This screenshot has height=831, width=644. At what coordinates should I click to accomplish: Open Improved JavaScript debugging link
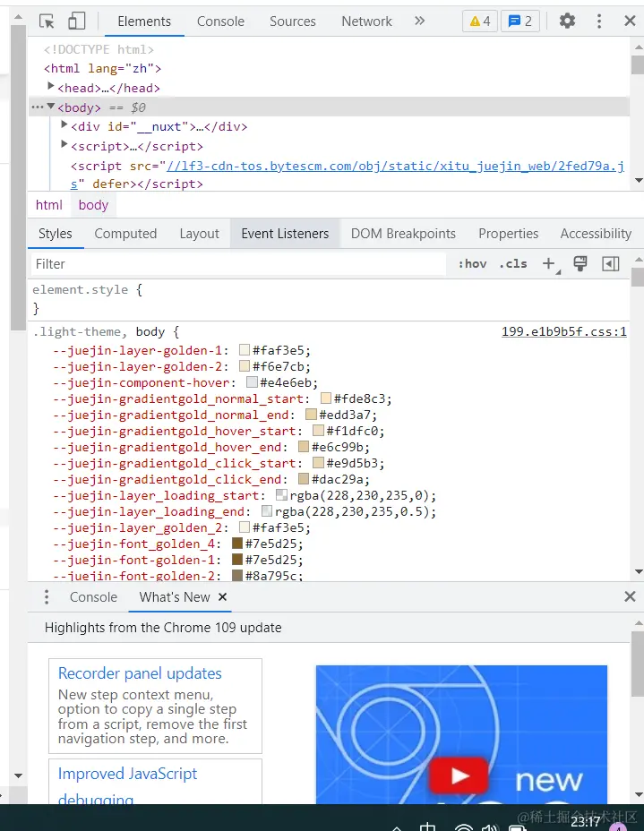pos(127,786)
